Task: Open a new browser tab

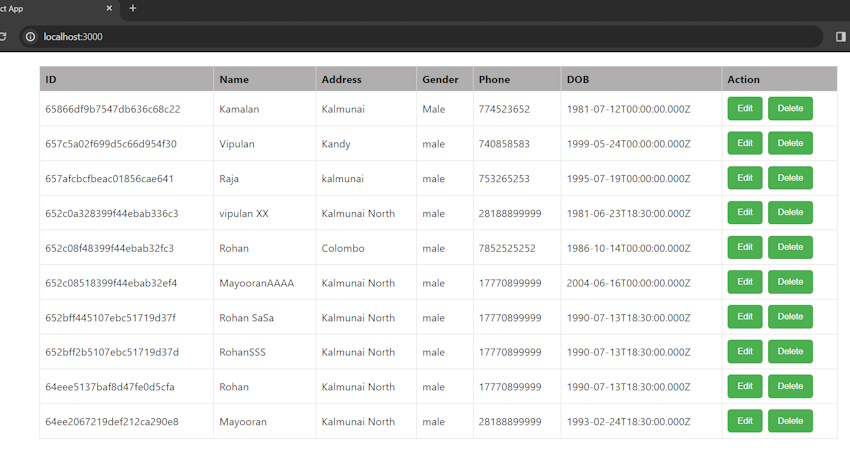Action: tap(133, 8)
